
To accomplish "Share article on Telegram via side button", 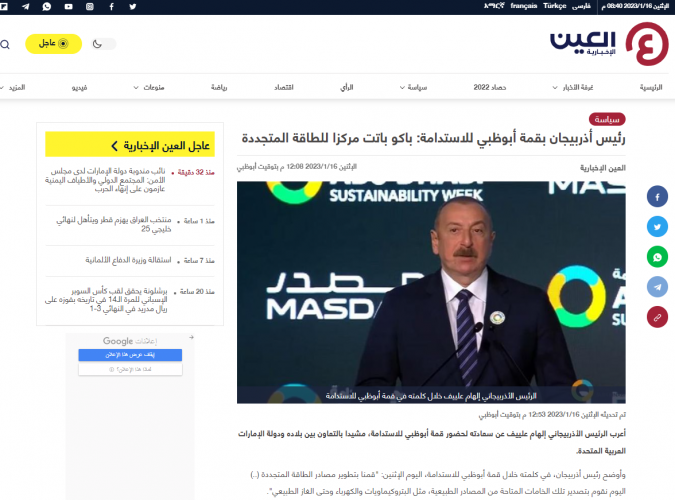I will click(x=656, y=286).
